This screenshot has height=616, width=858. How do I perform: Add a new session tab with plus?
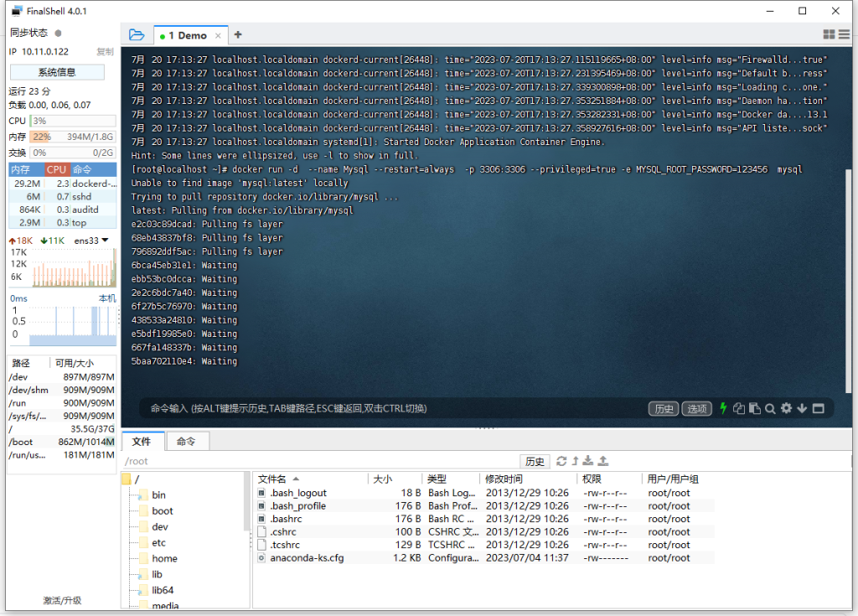pos(237,35)
